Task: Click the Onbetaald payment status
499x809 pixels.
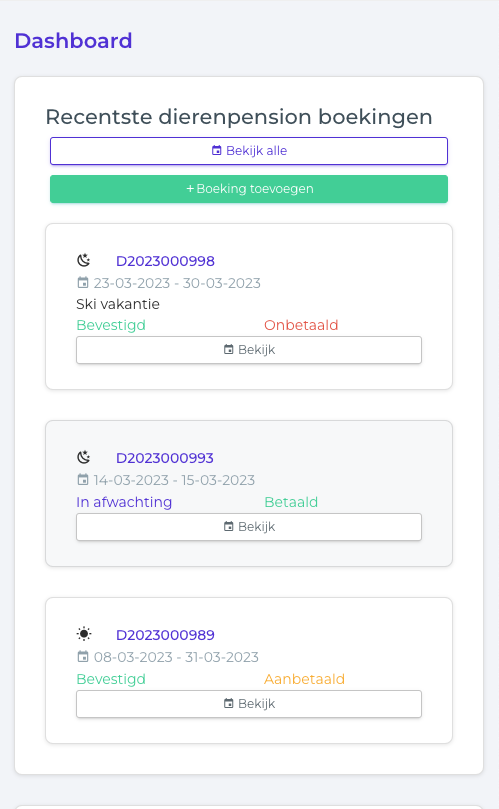Action: [x=301, y=325]
